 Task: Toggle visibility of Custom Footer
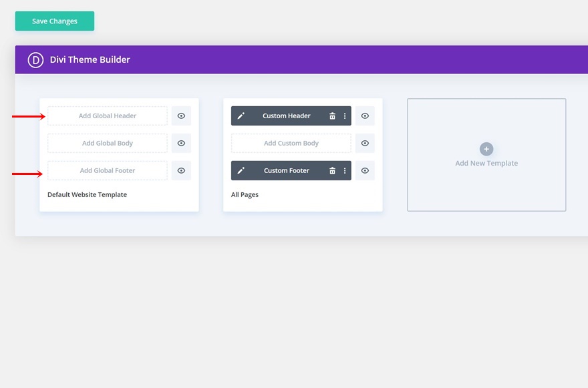point(365,170)
